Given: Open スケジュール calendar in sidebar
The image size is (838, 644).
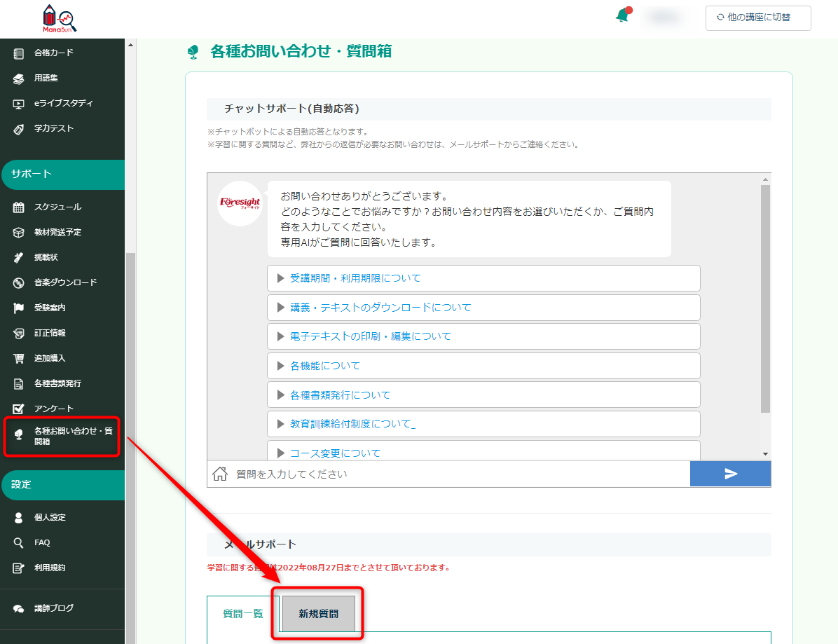Looking at the screenshot, I should [x=57, y=207].
